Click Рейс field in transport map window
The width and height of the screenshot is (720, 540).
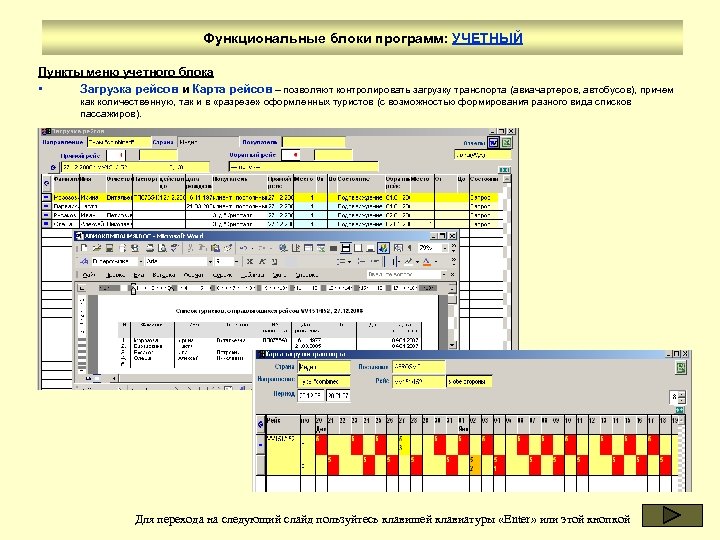pos(418,381)
